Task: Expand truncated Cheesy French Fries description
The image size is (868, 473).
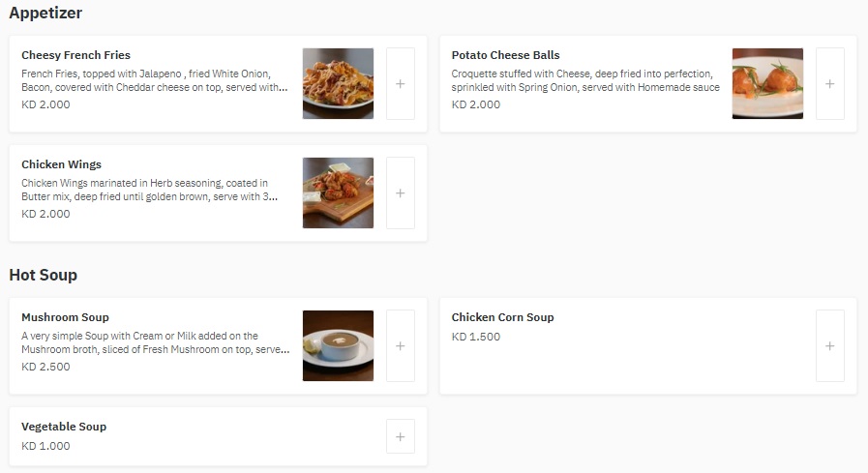Action: click(x=155, y=80)
